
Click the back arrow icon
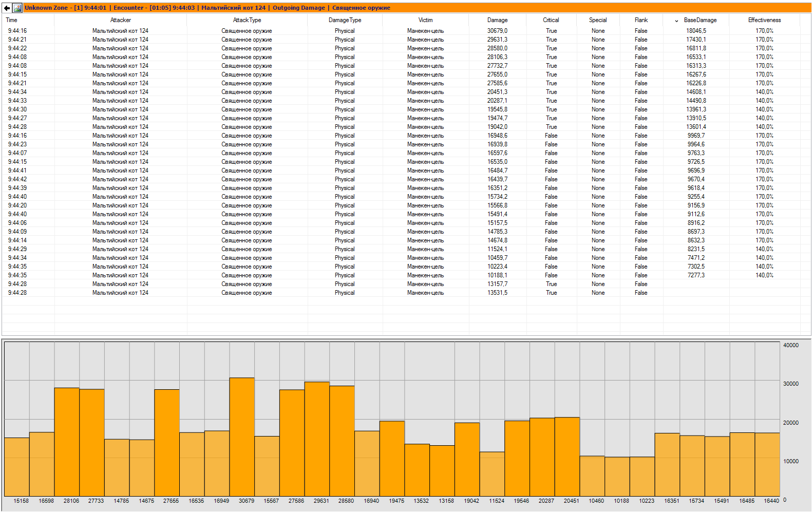pyautogui.click(x=7, y=8)
